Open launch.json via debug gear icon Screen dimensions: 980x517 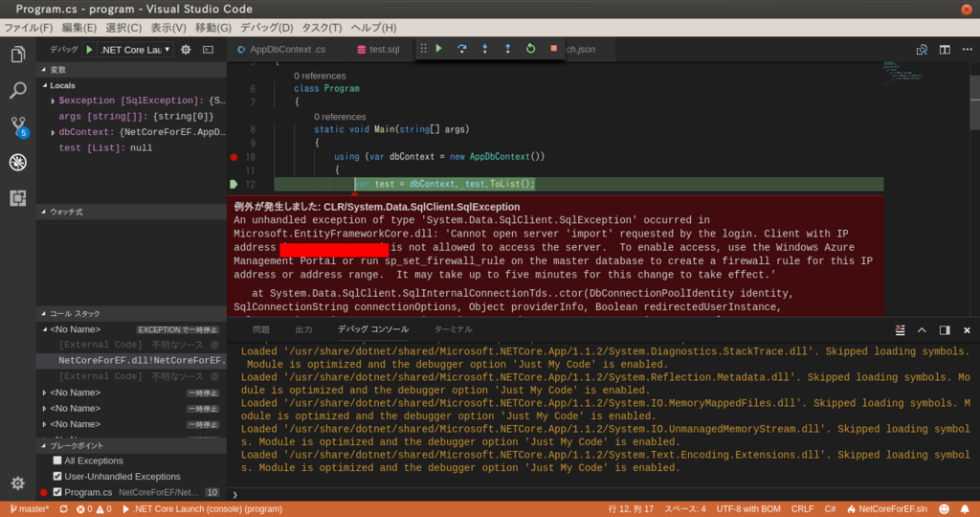pos(186,50)
